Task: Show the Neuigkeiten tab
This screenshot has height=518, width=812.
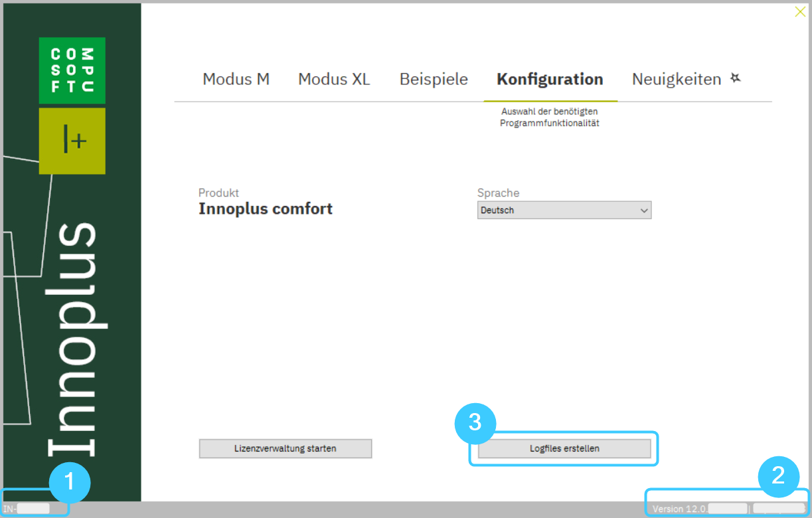Action: (x=676, y=80)
